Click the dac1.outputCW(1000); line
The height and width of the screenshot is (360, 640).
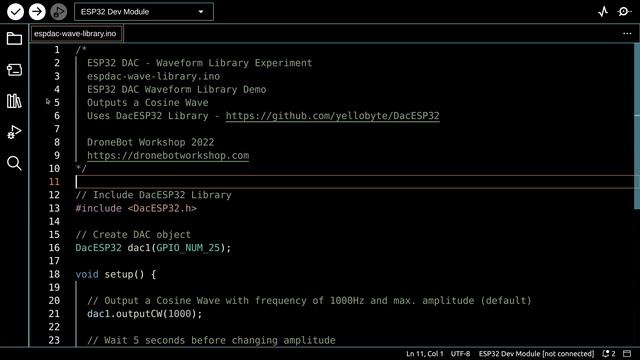coord(144,314)
